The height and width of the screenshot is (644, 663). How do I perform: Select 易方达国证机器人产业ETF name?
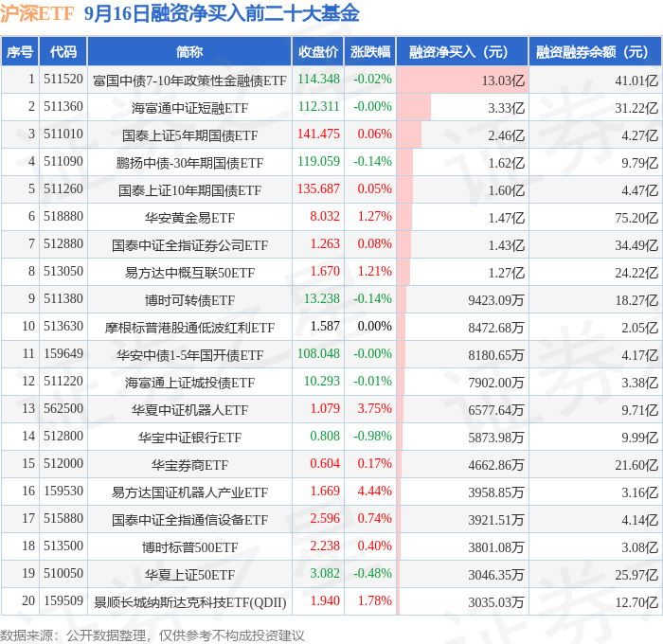pyautogui.click(x=189, y=492)
